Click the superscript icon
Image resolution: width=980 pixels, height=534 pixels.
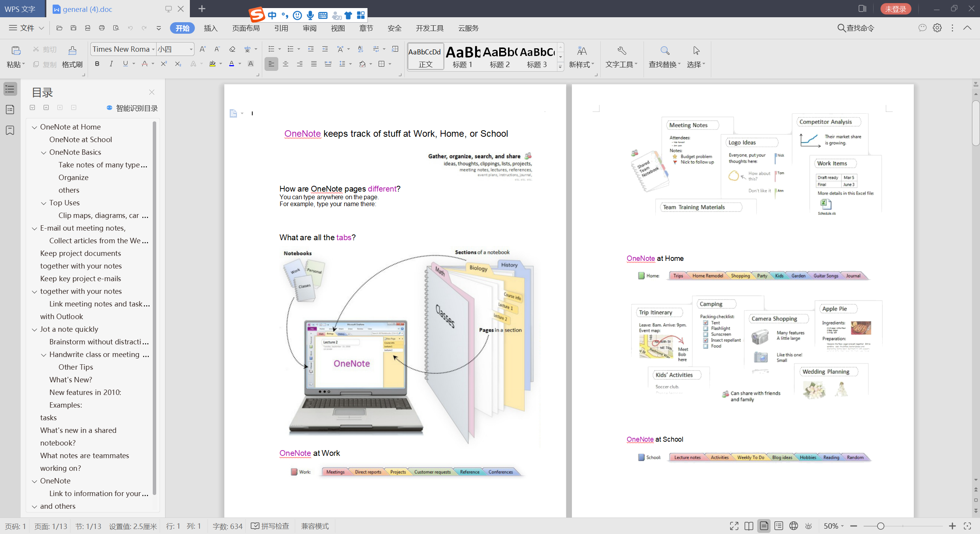[x=164, y=64]
